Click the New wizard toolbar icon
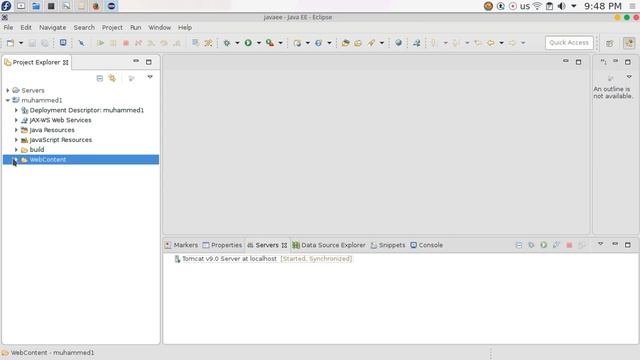This screenshot has height=360, width=640. 10,43
